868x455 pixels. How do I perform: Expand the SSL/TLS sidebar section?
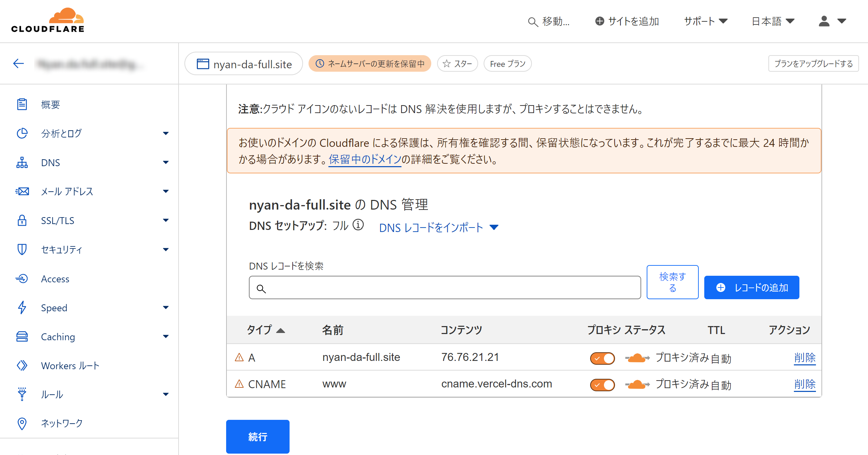click(166, 220)
